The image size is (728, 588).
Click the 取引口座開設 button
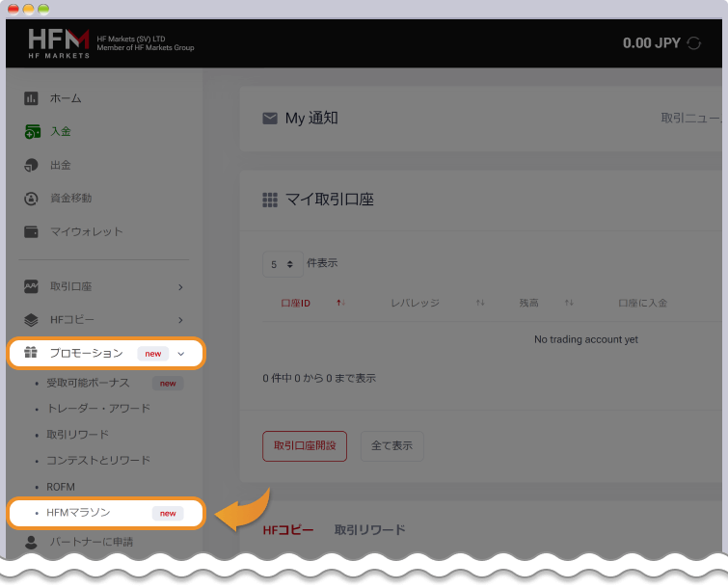pyautogui.click(x=305, y=446)
